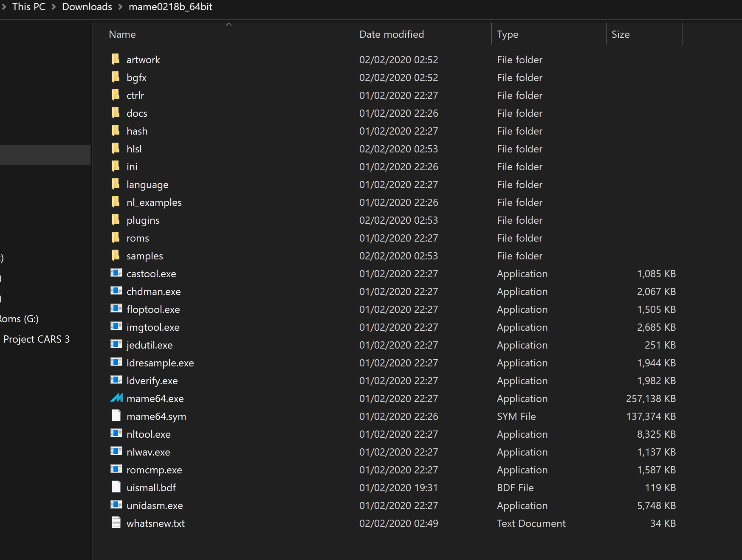The height and width of the screenshot is (560, 742).
Task: Click the Text Document type cell
Action: click(x=531, y=523)
